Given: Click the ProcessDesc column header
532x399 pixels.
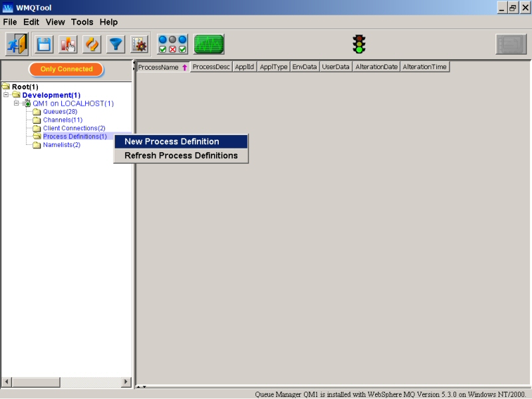Looking at the screenshot, I should 211,67.
